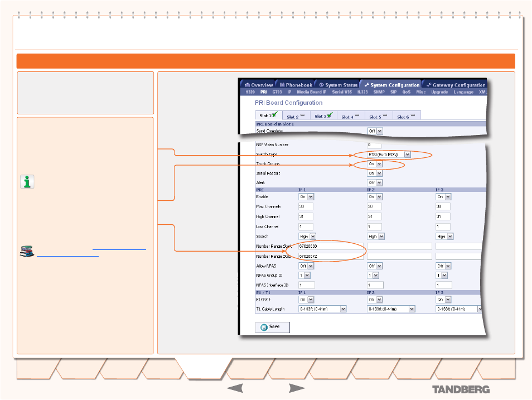The height and width of the screenshot is (400, 532).
Task: Open the Allow NFAS dropdown for IF 2
Action: (375, 266)
